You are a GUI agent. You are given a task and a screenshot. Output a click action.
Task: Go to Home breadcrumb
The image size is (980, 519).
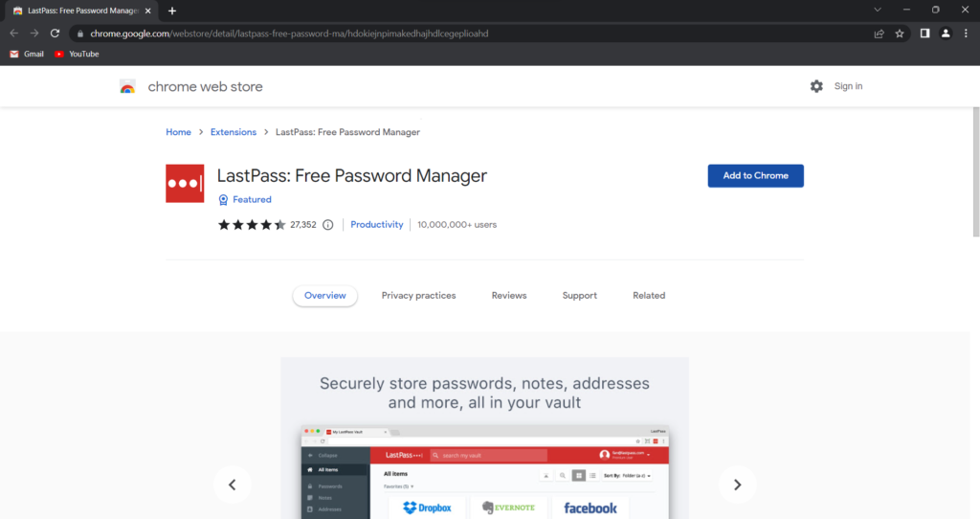[178, 132]
